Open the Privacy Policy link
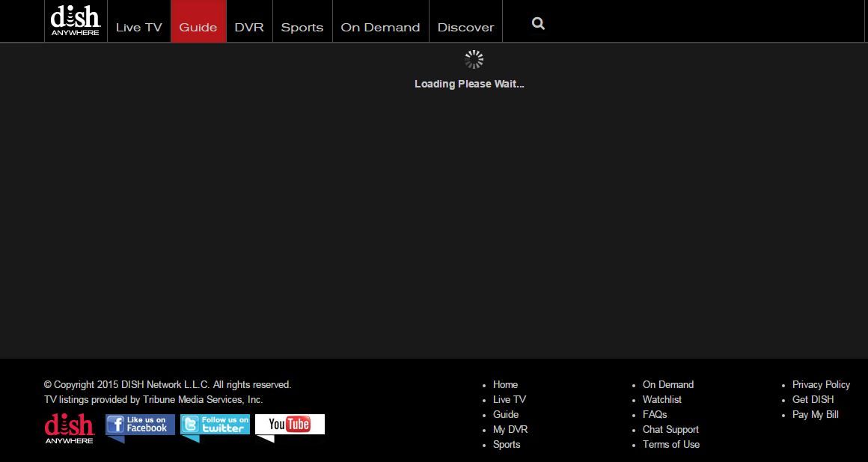The image size is (868, 462). (x=821, y=384)
